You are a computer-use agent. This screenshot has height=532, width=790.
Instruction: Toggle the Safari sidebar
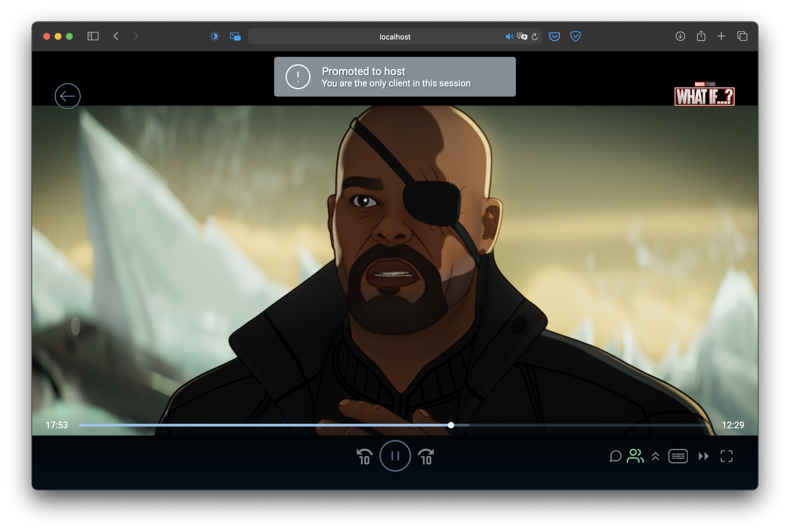pos(93,36)
